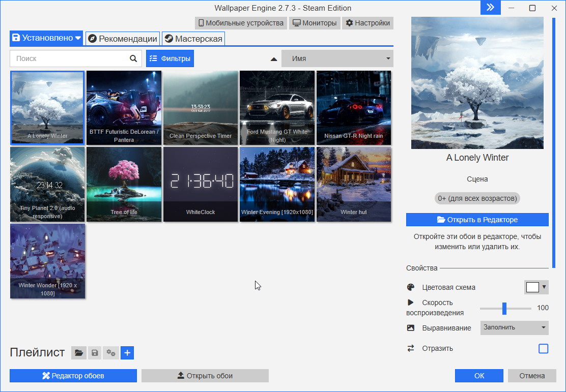
Task: Click the save playlist icon
Action: (95, 353)
